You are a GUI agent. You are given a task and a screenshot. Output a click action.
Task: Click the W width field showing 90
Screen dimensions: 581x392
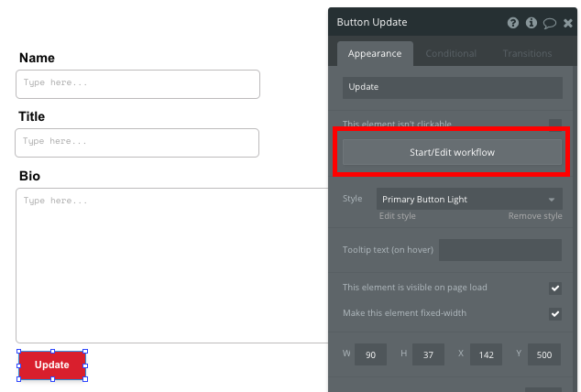coord(370,354)
